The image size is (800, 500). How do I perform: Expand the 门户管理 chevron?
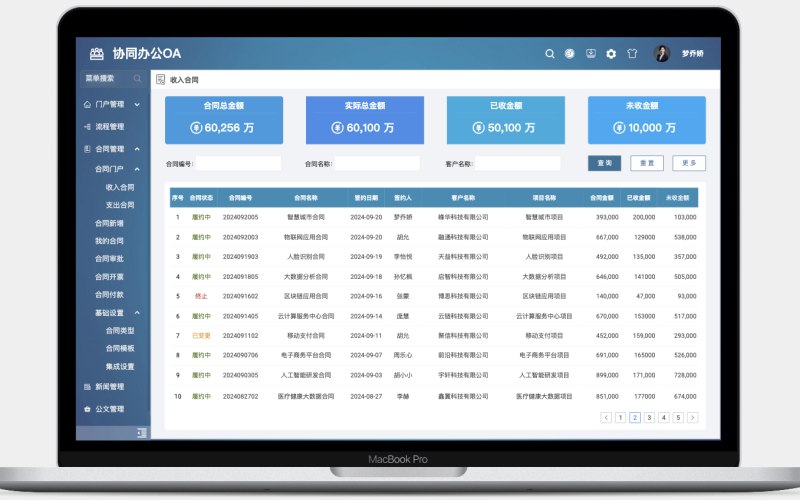point(137,105)
